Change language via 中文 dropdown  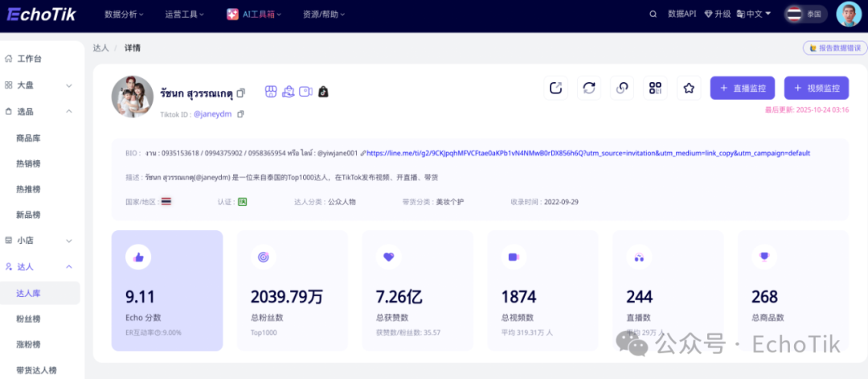(753, 14)
